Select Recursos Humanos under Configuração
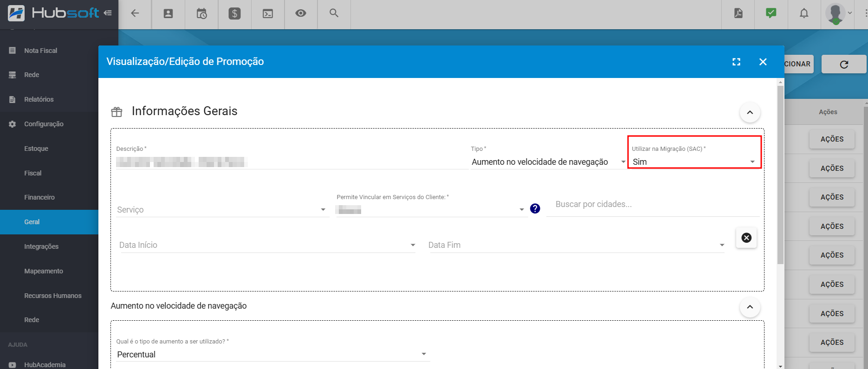 coord(53,296)
